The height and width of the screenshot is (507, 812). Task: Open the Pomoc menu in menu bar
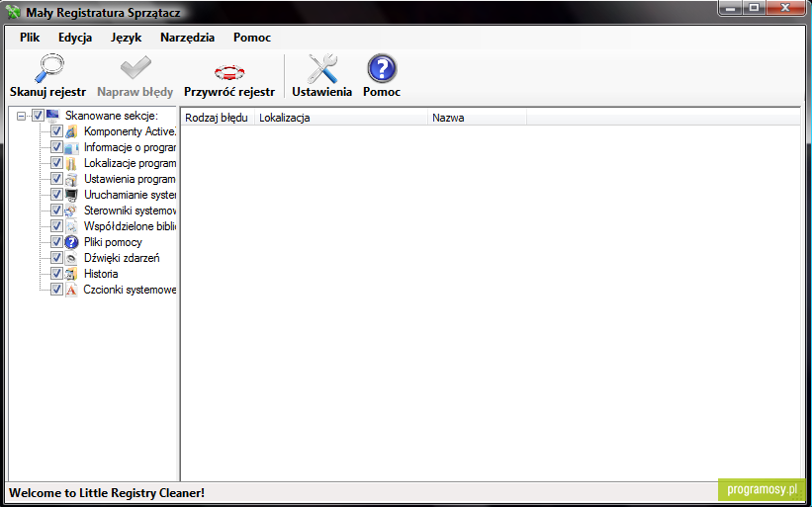click(252, 38)
